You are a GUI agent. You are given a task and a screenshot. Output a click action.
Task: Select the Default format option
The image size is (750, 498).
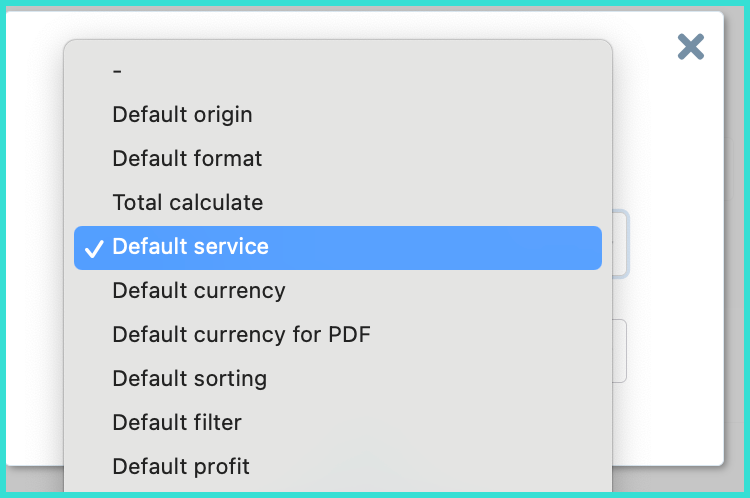coord(187,159)
